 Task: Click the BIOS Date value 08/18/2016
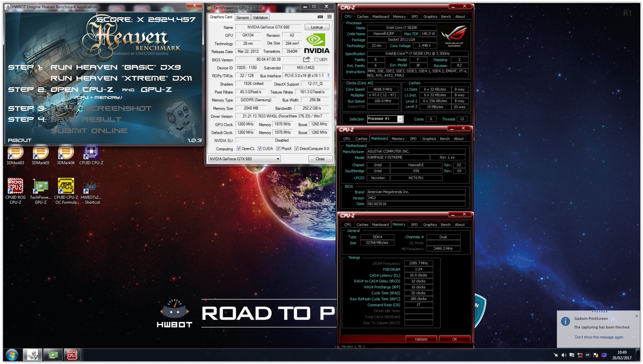point(416,204)
